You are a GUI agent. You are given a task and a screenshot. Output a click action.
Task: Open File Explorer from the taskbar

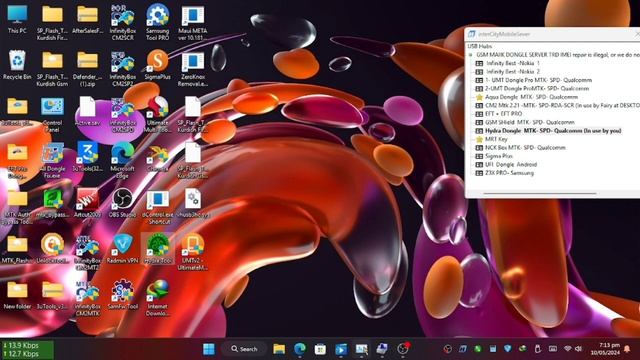279,349
